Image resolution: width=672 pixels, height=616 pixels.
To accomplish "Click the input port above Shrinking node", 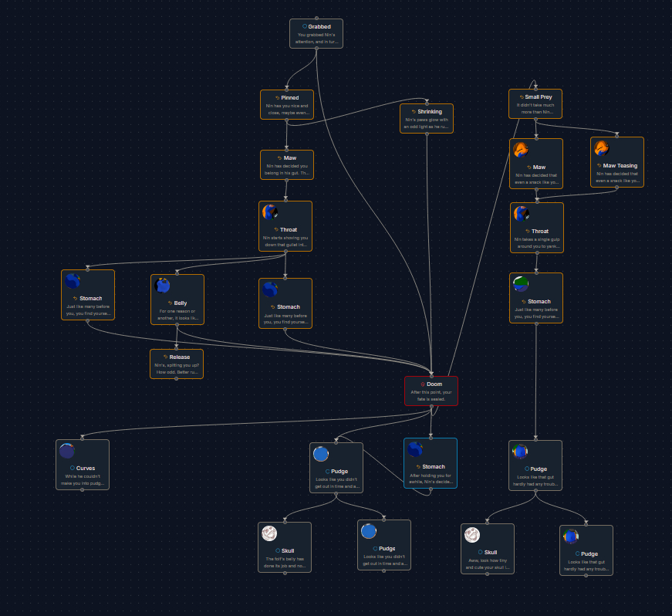I will coord(427,103).
